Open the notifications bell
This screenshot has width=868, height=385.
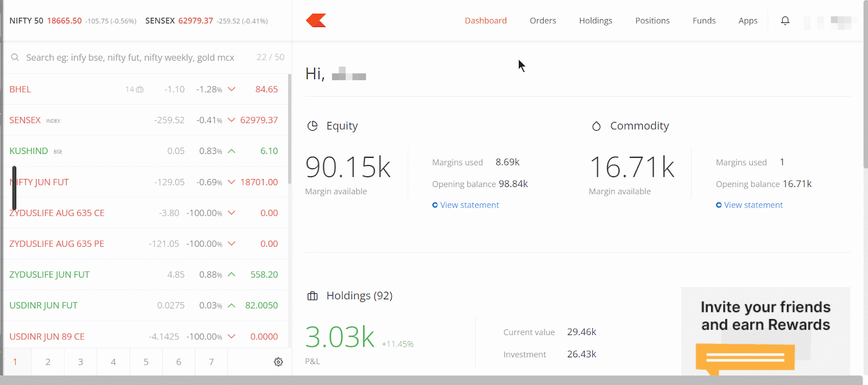[x=785, y=21]
